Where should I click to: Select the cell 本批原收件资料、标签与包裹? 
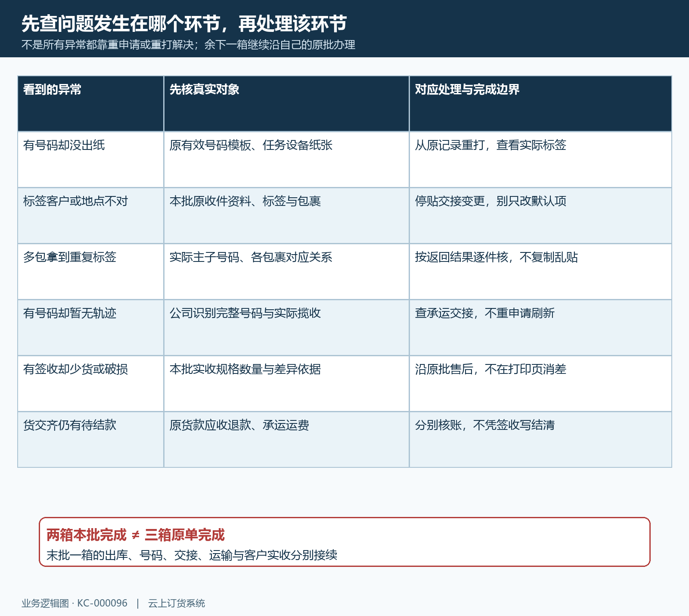pyautogui.click(x=286, y=215)
